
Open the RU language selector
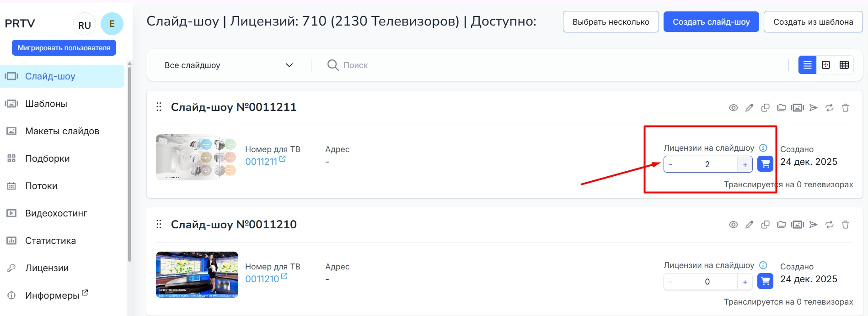(85, 25)
